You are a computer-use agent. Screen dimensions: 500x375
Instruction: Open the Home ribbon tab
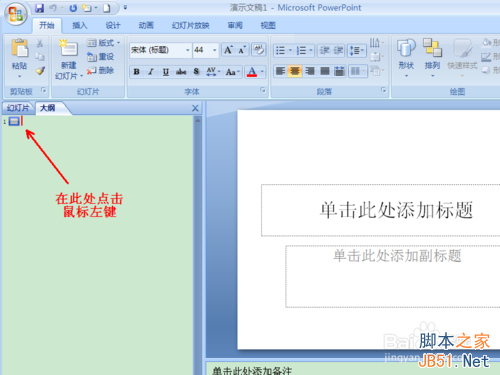(47, 25)
